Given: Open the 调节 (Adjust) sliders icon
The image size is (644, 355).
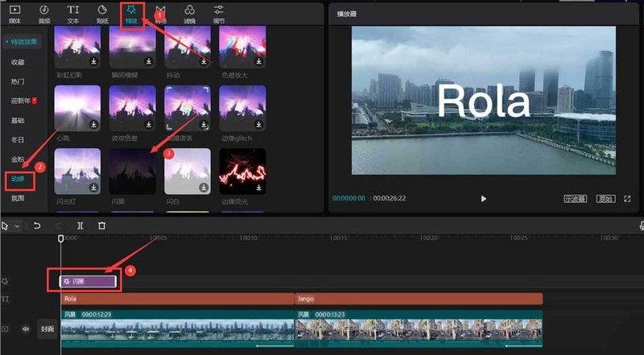Looking at the screenshot, I should [x=219, y=14].
